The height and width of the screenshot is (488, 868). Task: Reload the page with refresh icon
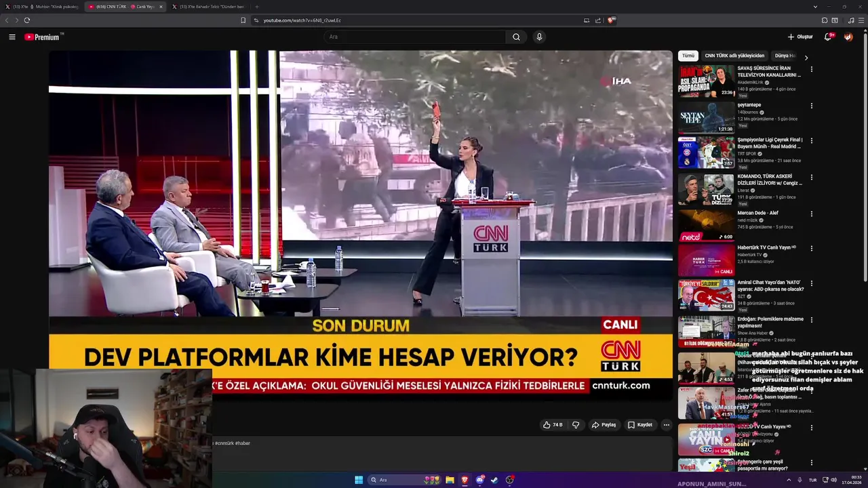[26, 20]
